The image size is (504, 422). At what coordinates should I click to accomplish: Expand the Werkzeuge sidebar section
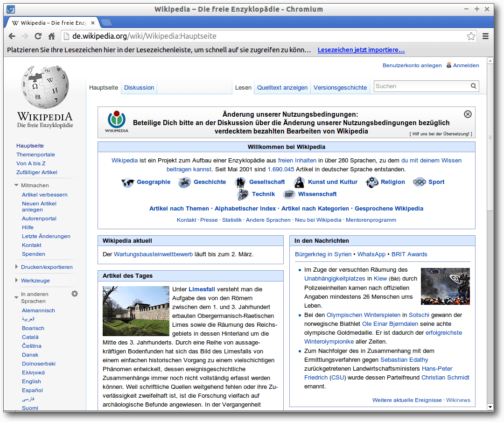(16, 280)
